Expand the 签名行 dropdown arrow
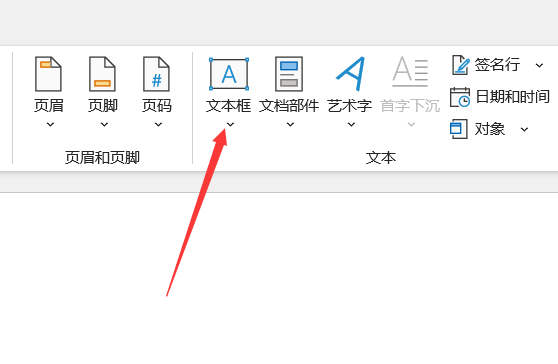This screenshot has width=558, height=364. tap(539, 65)
